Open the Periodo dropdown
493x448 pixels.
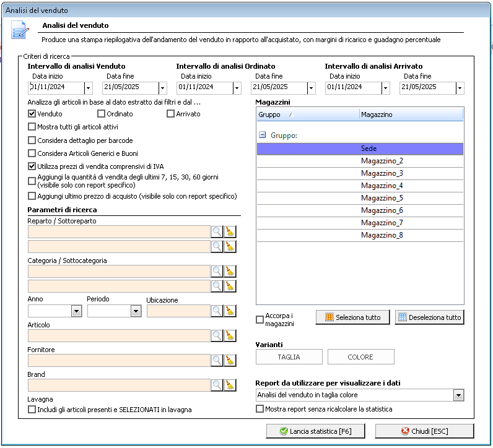point(136,311)
